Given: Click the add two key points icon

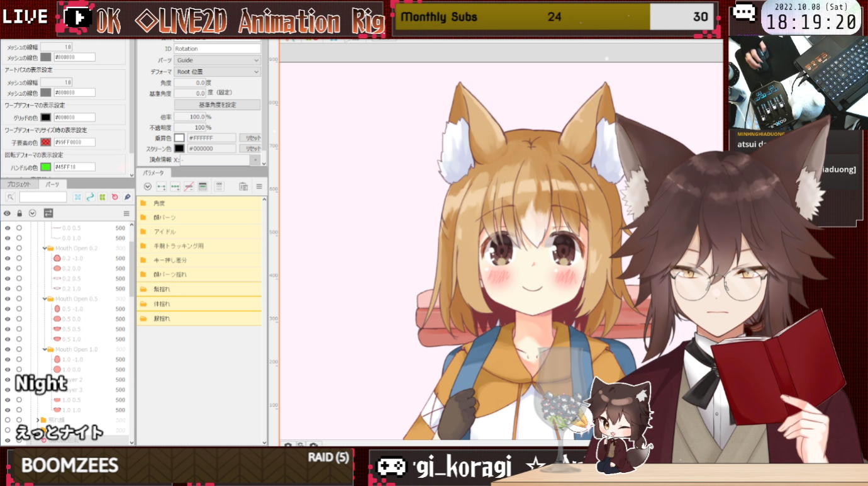Looking at the screenshot, I should coord(162,186).
